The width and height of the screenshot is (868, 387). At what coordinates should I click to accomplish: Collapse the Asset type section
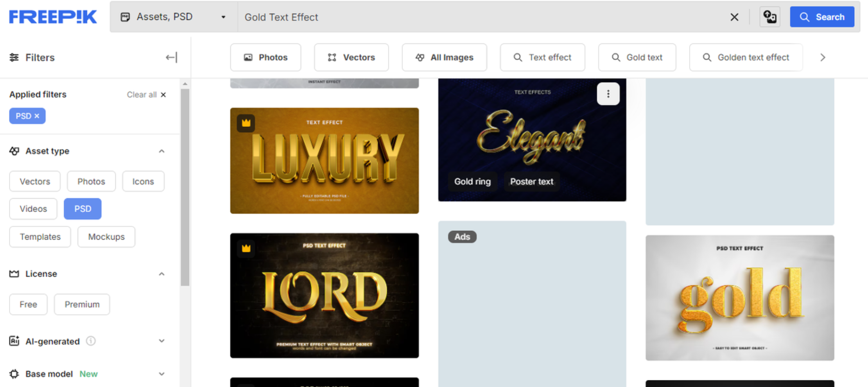pyautogui.click(x=161, y=151)
